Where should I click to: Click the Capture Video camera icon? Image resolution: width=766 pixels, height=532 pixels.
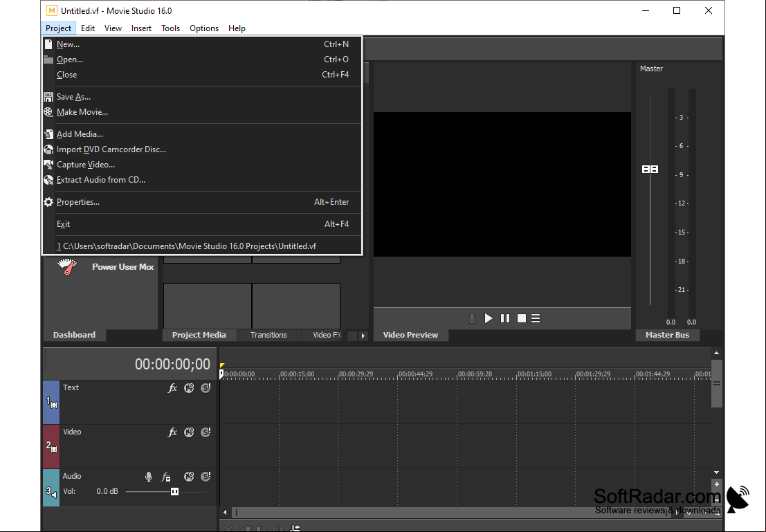(48, 165)
